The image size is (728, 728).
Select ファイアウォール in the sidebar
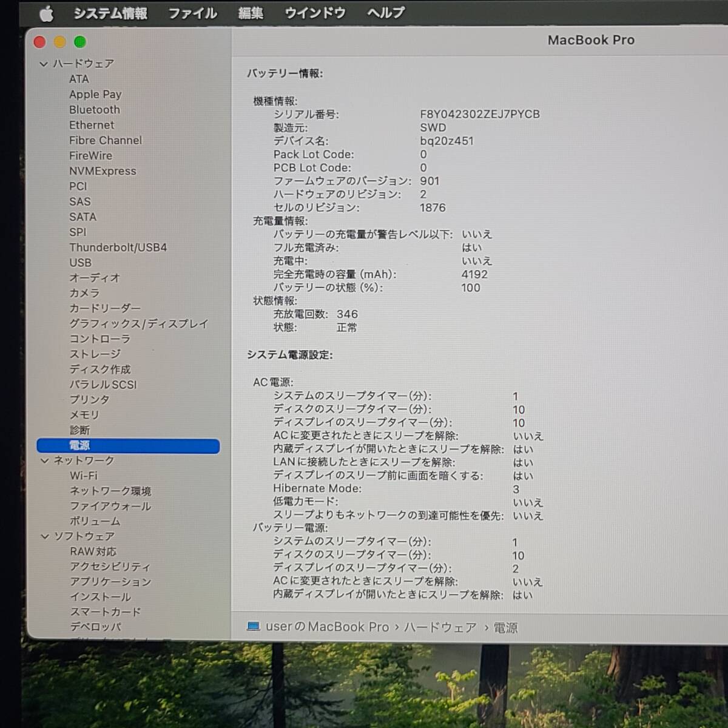point(110,507)
